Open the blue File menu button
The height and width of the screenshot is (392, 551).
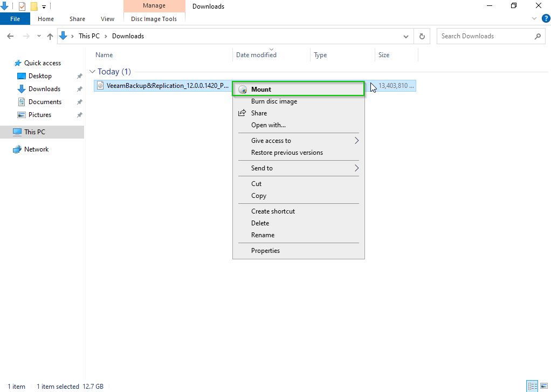pyautogui.click(x=15, y=19)
